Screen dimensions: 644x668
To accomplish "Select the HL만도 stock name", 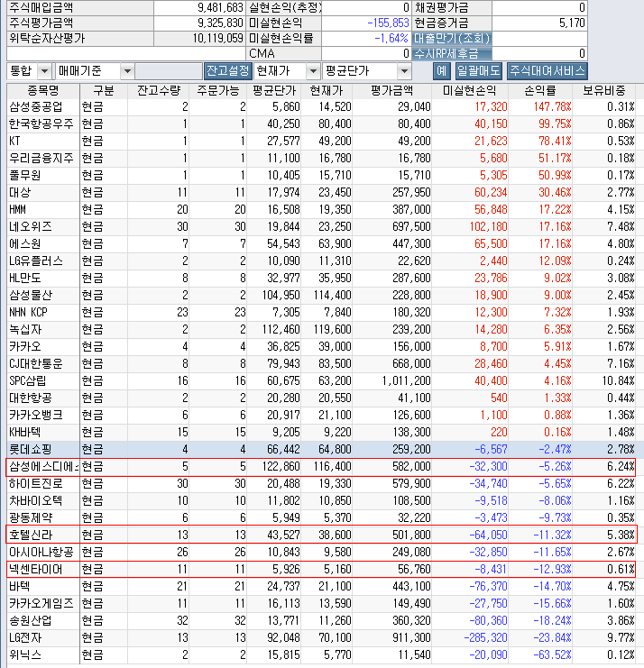I will click(x=25, y=279).
